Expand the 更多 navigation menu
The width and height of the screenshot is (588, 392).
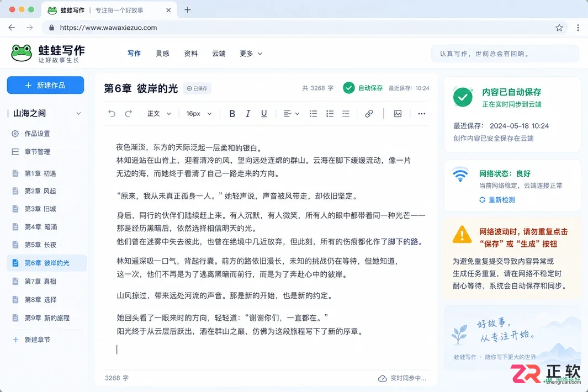(251, 54)
